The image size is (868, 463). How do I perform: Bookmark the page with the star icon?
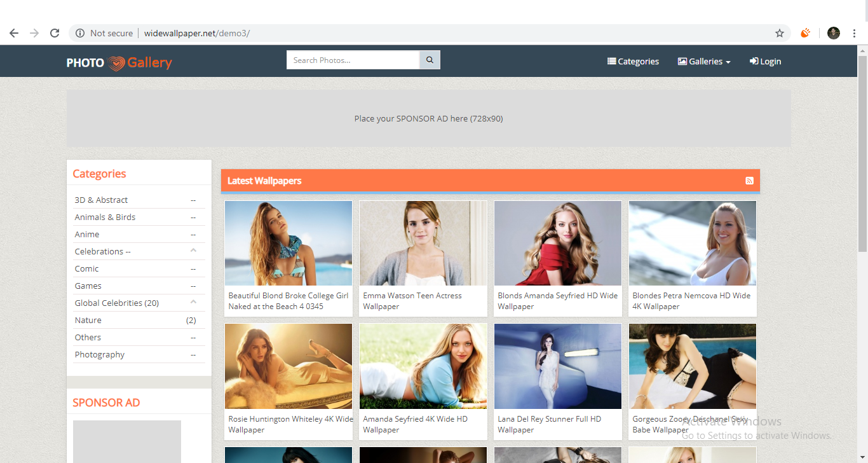coord(780,32)
